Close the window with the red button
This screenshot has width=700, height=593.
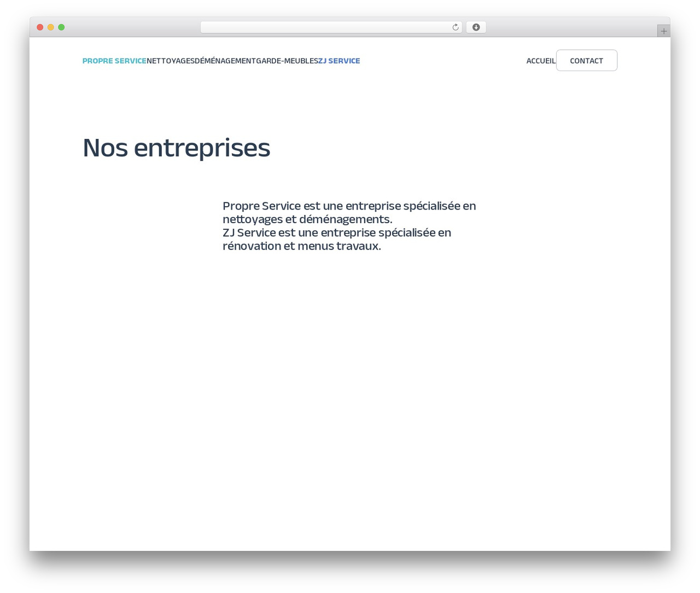click(40, 27)
